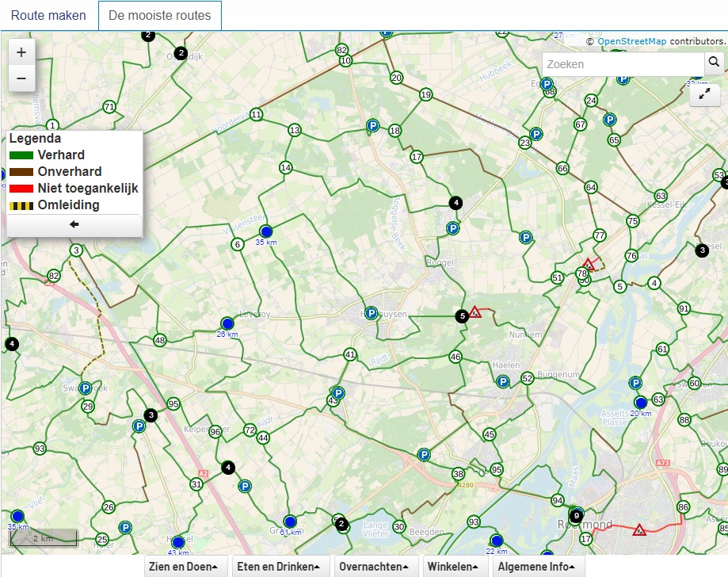The width and height of the screenshot is (728, 577).
Task: Click the black marker 4 near the A2 motorway
Action: coord(228,467)
